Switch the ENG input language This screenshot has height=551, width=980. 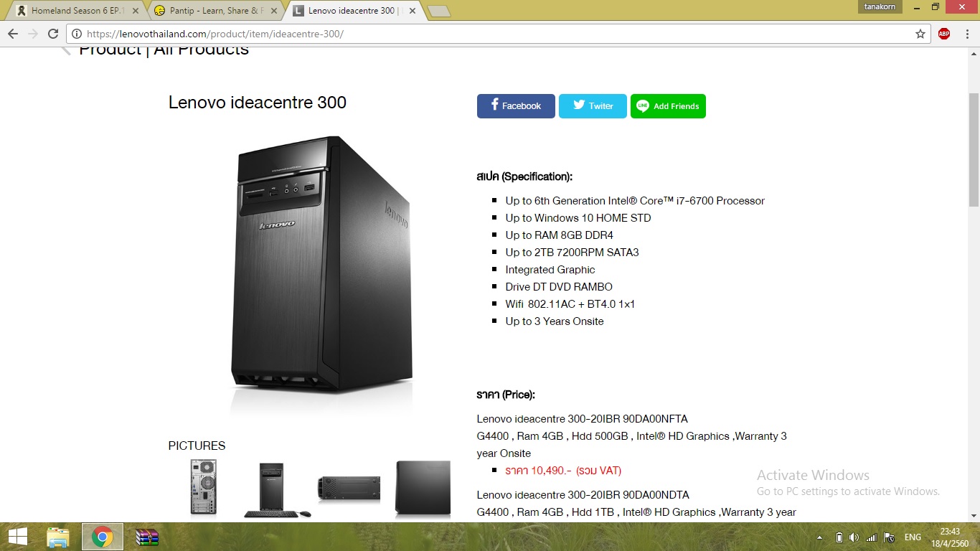click(913, 537)
